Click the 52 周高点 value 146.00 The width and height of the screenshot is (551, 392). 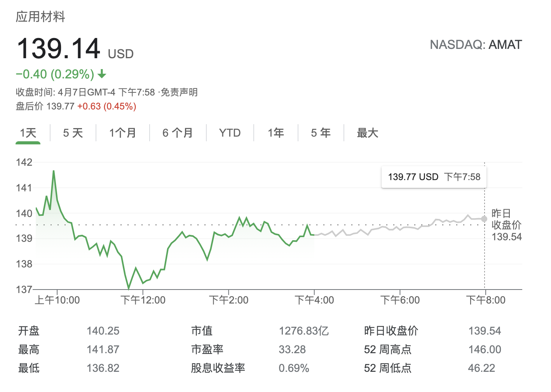[485, 350]
